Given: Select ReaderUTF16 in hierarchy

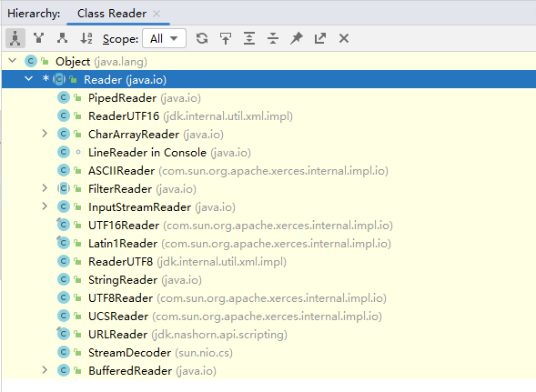Looking at the screenshot, I should pyautogui.click(x=268, y=116).
